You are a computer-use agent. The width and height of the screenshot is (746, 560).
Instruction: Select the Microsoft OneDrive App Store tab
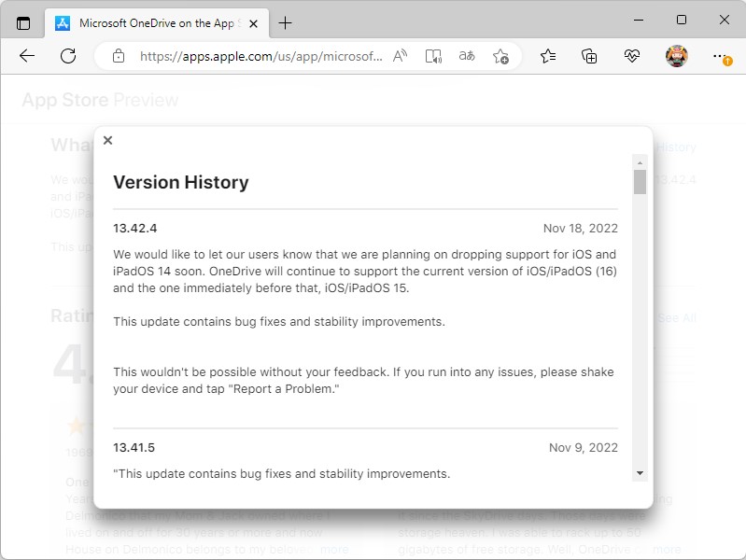(x=157, y=22)
